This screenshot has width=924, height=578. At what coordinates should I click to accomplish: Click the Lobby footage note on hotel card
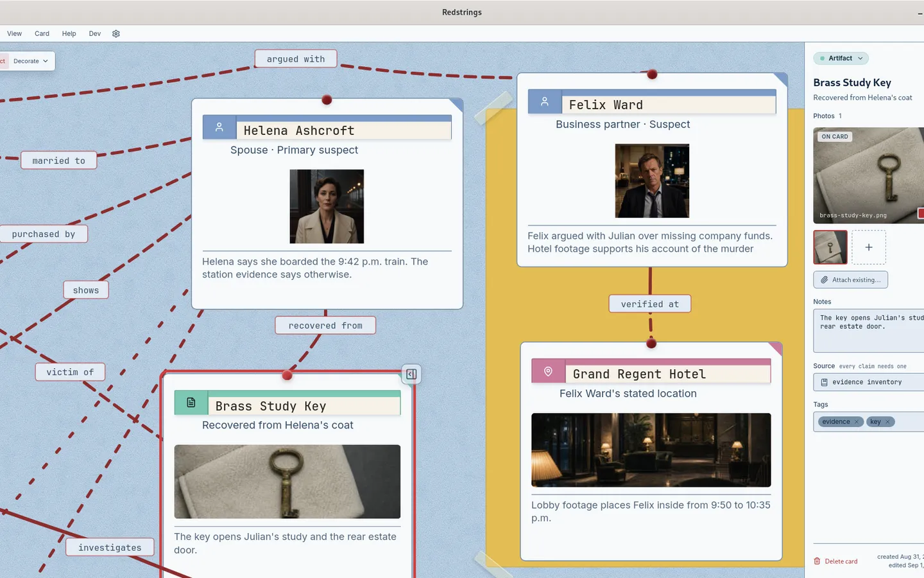[651, 511]
